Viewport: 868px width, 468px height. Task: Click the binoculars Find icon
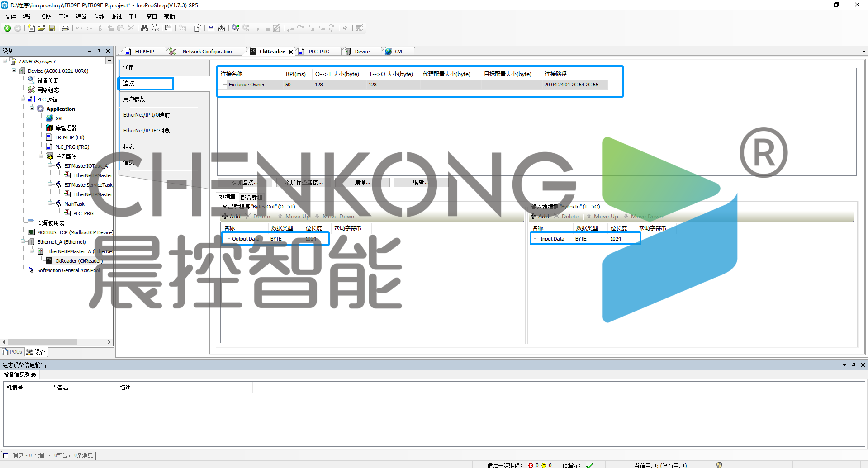click(x=144, y=28)
